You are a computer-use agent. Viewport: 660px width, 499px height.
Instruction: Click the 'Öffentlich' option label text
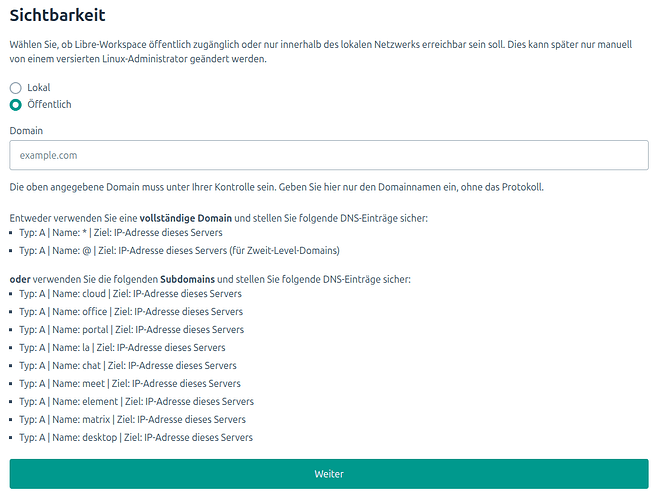click(49, 104)
